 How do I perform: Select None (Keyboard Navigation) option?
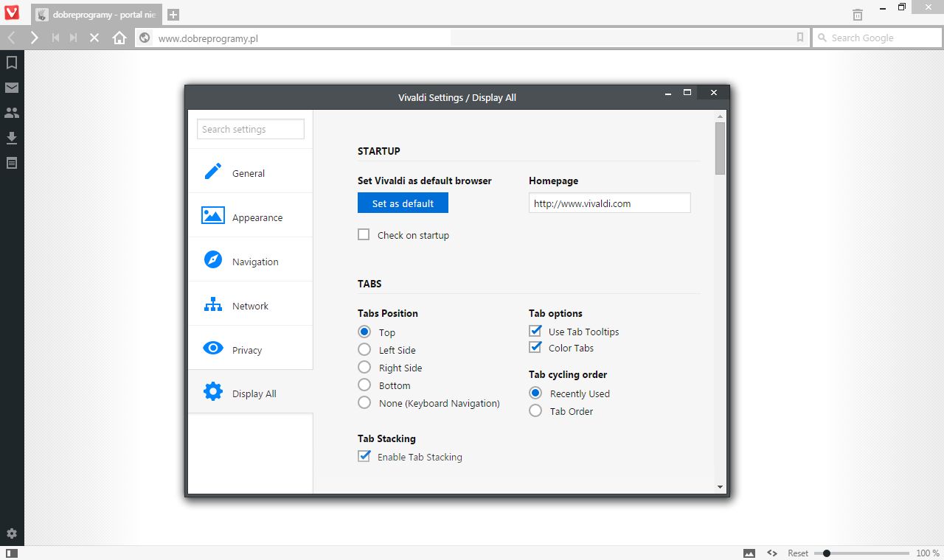pyautogui.click(x=364, y=402)
